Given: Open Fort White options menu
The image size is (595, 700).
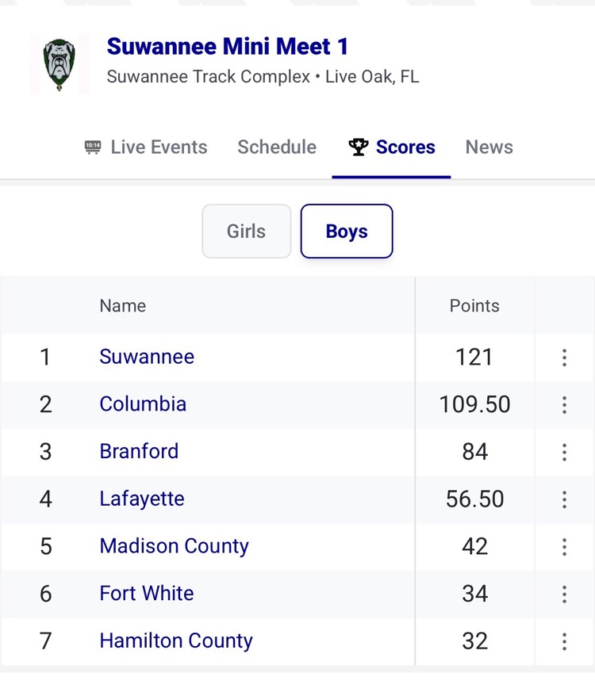Looking at the screenshot, I should pos(564,594).
